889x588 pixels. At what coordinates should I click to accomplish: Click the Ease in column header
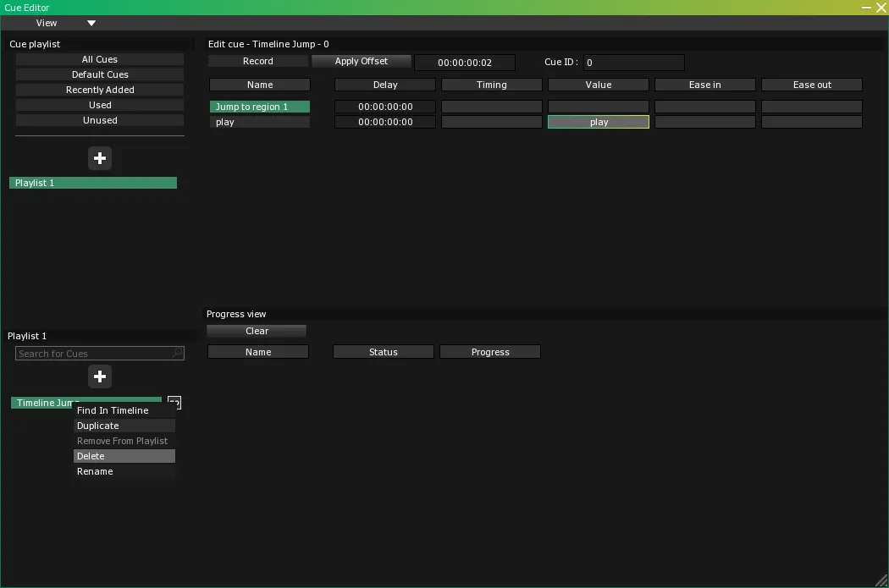704,85
